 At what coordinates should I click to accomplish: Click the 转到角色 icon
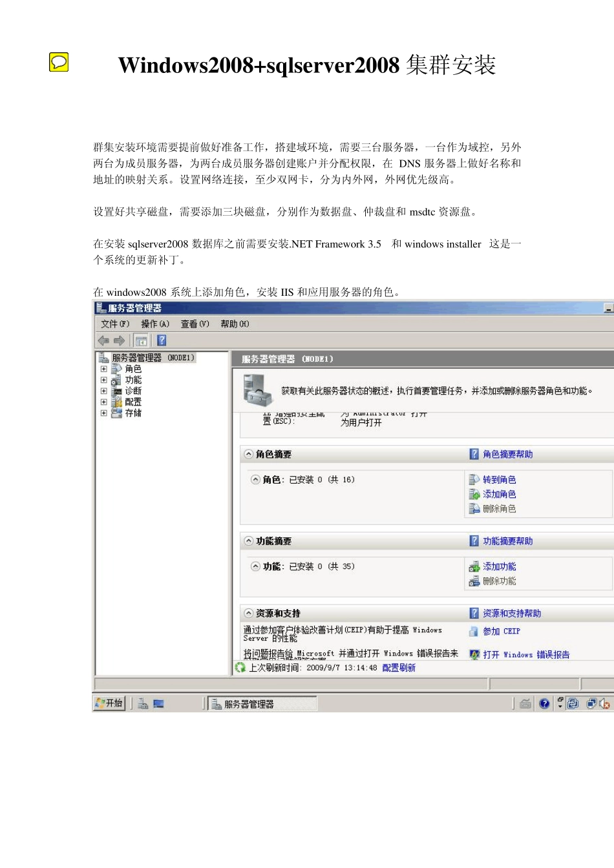(x=474, y=479)
